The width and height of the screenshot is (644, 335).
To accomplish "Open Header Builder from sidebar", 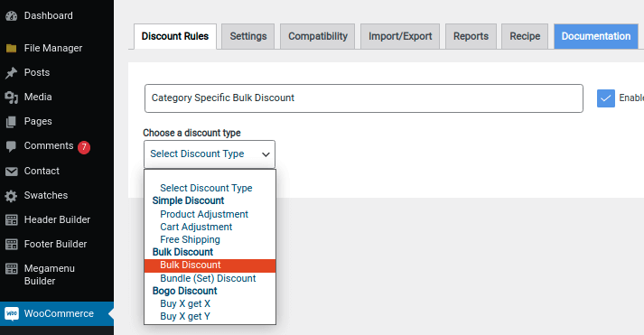I will tap(57, 219).
